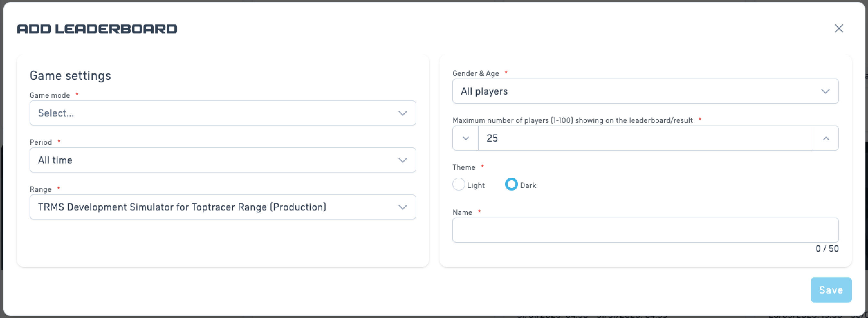Select the Dark theme radio button
868x318 pixels.
click(511, 184)
